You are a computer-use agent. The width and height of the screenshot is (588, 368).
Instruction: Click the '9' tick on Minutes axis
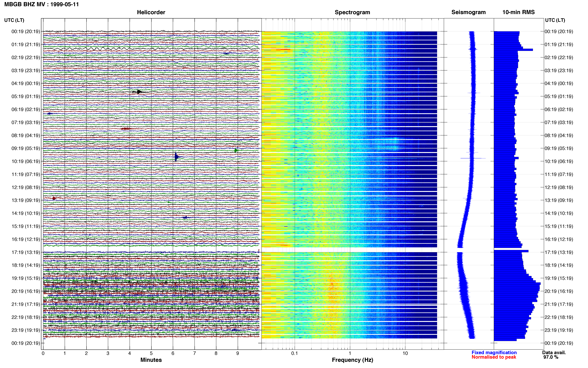(238, 353)
